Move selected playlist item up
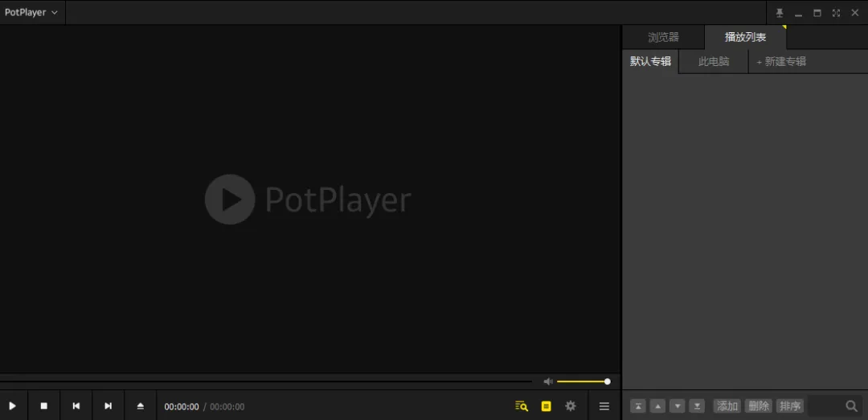Image resolution: width=868 pixels, height=420 pixels. (x=657, y=406)
